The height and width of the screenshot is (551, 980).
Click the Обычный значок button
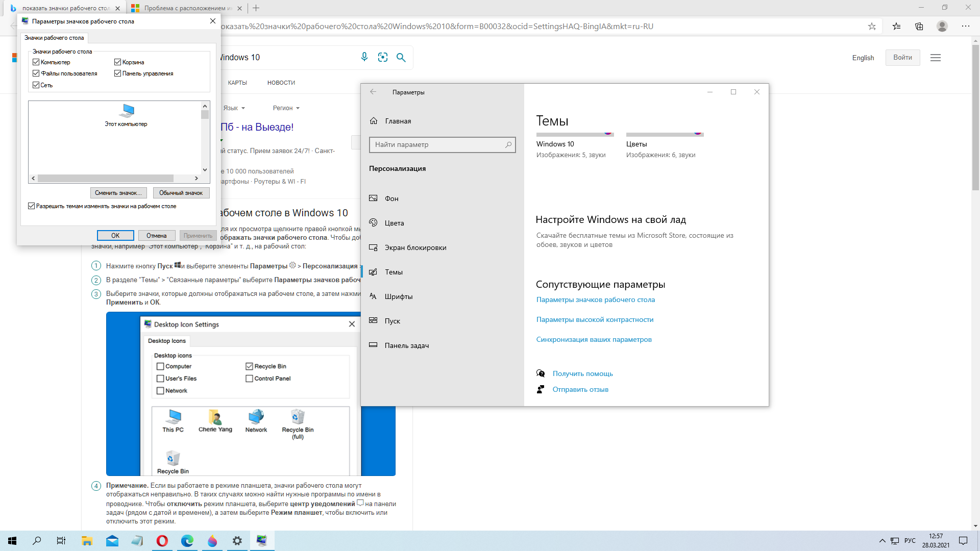tap(181, 193)
